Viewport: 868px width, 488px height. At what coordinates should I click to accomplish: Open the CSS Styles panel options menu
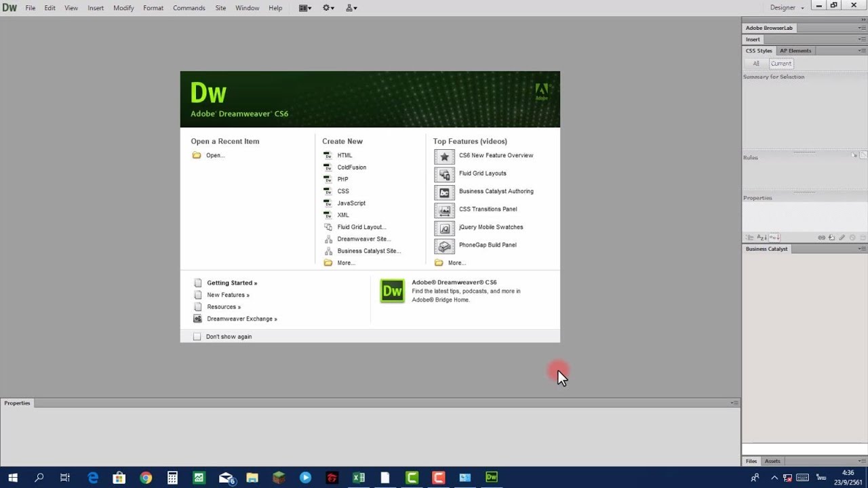pos(862,51)
